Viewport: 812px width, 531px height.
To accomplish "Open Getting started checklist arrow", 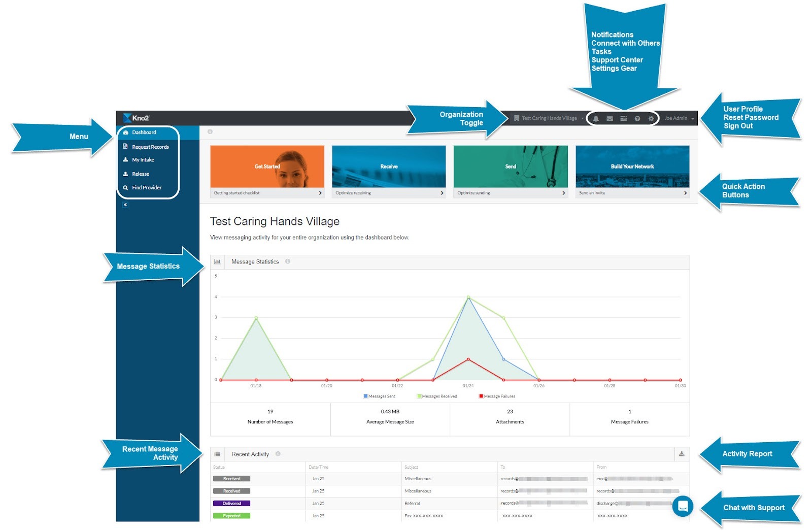I will click(x=320, y=193).
